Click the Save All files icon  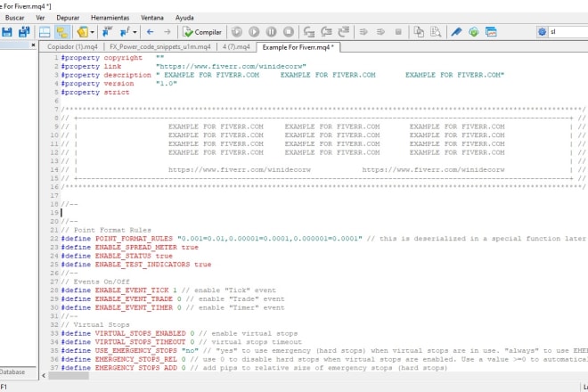24,32
